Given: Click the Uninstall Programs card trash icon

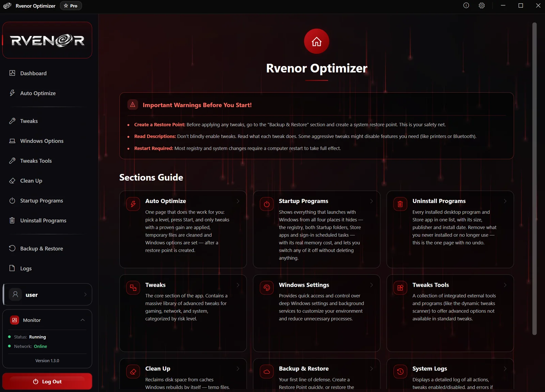Looking at the screenshot, I should coord(400,204).
